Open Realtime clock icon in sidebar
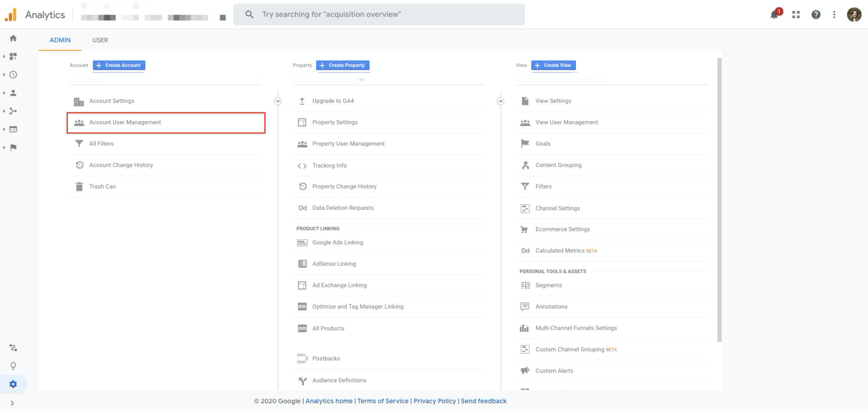 point(13,75)
